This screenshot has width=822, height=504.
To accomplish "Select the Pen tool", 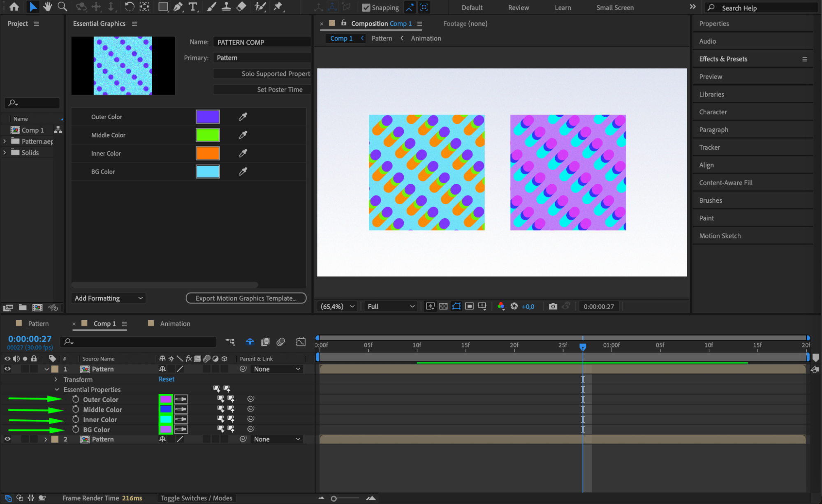I will point(178,7).
